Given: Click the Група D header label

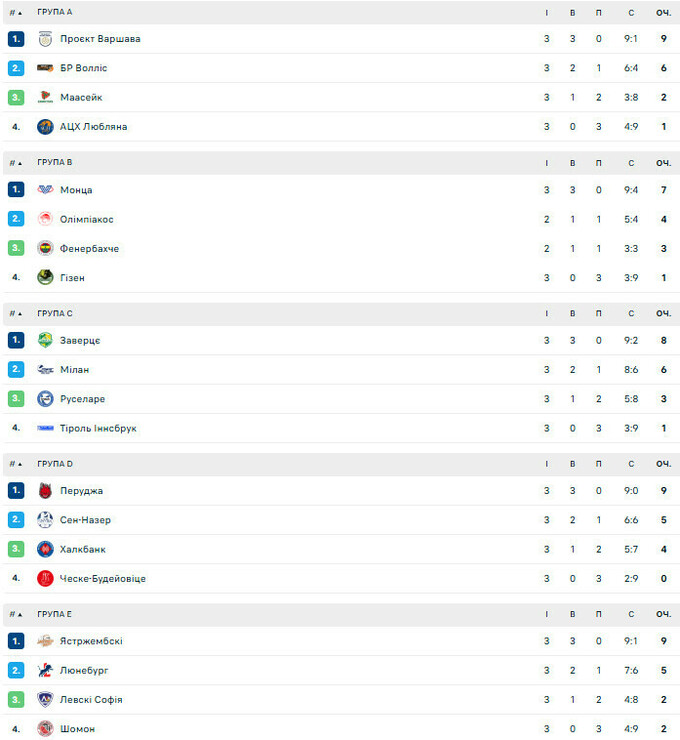Looking at the screenshot, I should [x=55, y=464].
